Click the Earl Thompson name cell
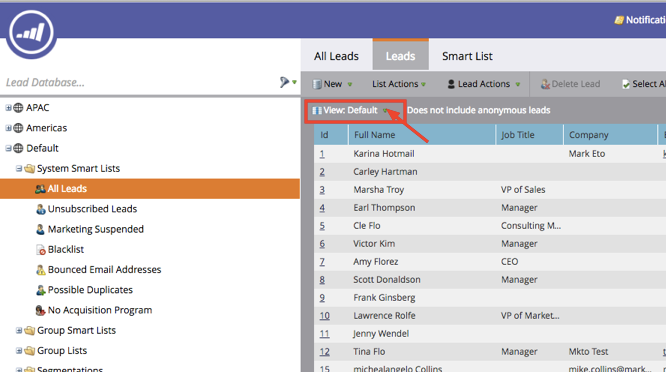666x372 pixels. click(x=384, y=208)
